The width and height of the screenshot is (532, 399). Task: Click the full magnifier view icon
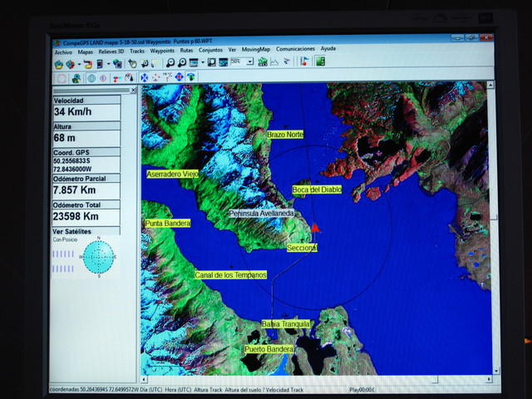(x=212, y=62)
